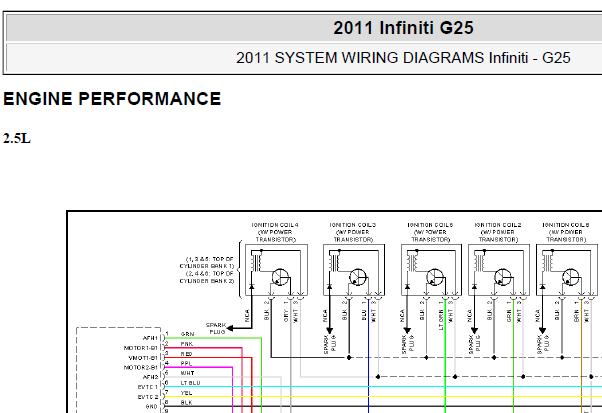The width and height of the screenshot is (602, 413).
Task: Click the "ENGINE PERFORMANCE" section heading
Action: pos(112,99)
